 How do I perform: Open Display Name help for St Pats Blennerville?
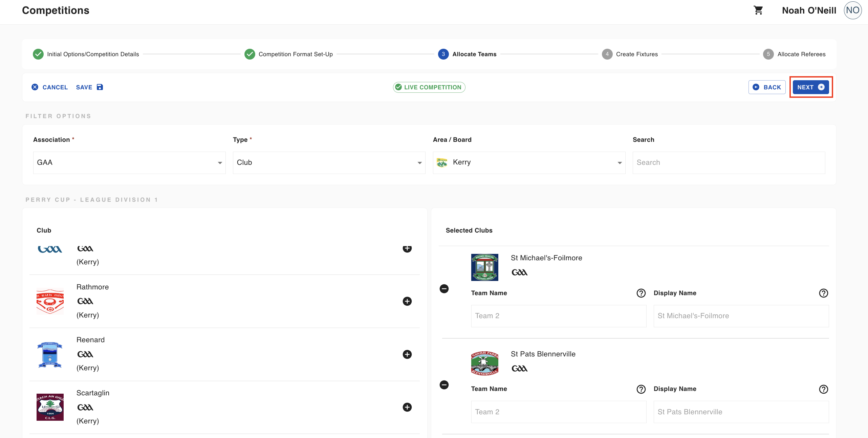tap(824, 389)
